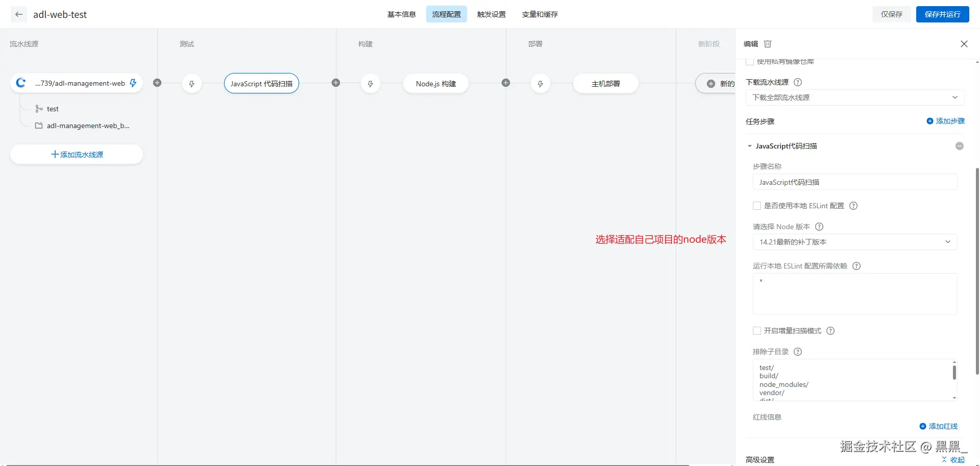
Task: Enable 开启增量扫描模式 checkbox
Action: [x=757, y=331]
